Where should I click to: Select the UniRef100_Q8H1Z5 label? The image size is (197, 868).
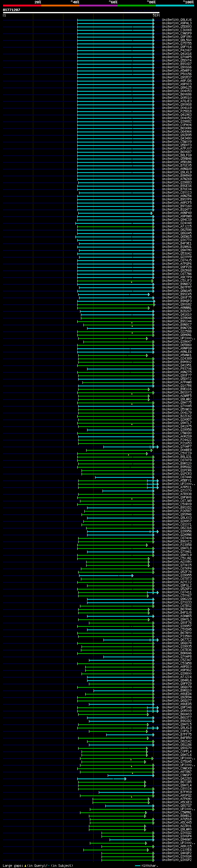pyautogui.click(x=177, y=88)
